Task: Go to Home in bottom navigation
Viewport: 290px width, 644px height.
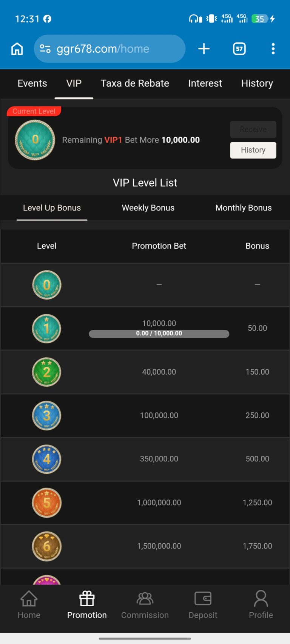Action: tap(29, 605)
